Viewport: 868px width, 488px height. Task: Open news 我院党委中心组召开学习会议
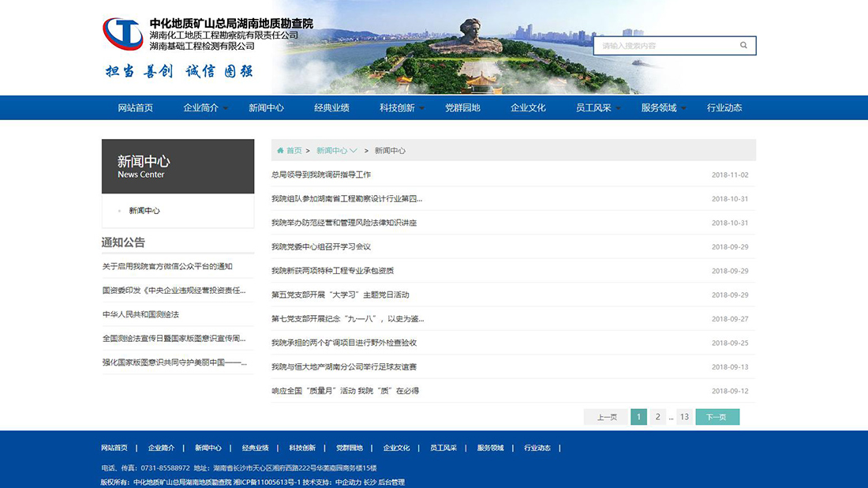[x=321, y=246]
